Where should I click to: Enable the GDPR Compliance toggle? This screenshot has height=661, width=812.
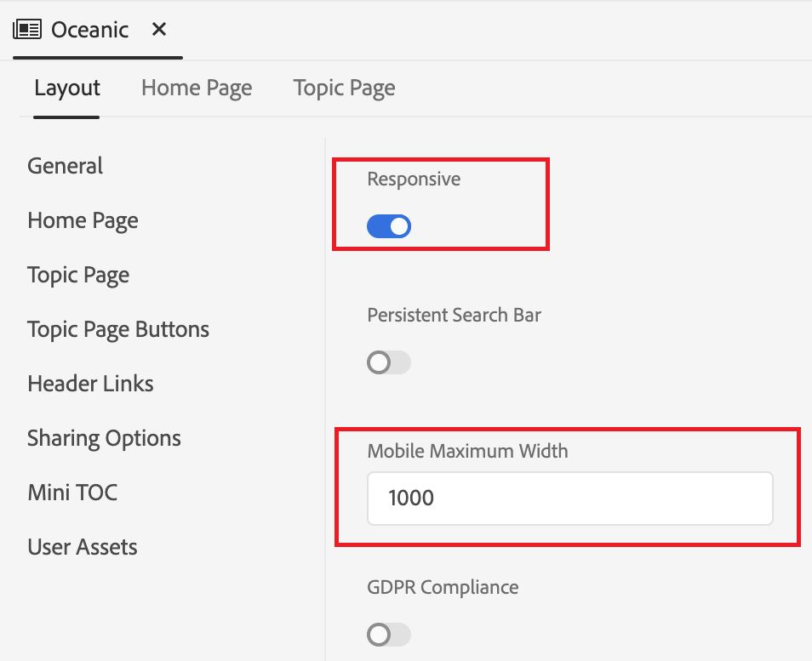389,635
